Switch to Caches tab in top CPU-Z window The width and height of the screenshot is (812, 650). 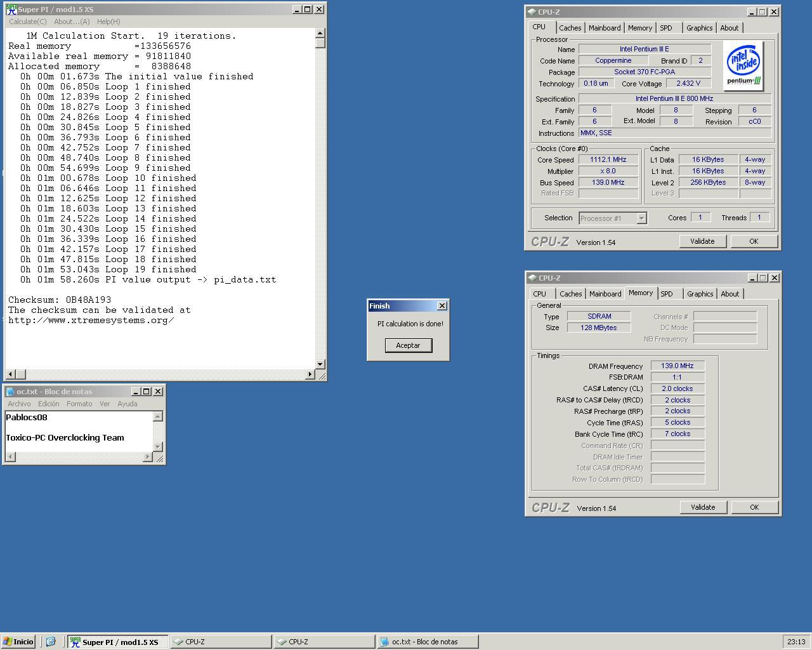(x=570, y=28)
